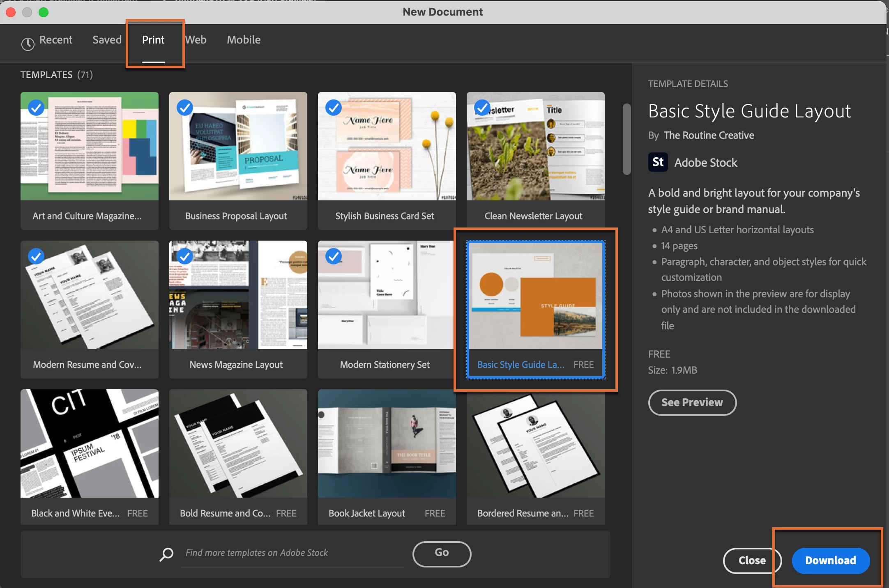Click the magnifying glass search icon
The width and height of the screenshot is (889, 588).
click(166, 554)
